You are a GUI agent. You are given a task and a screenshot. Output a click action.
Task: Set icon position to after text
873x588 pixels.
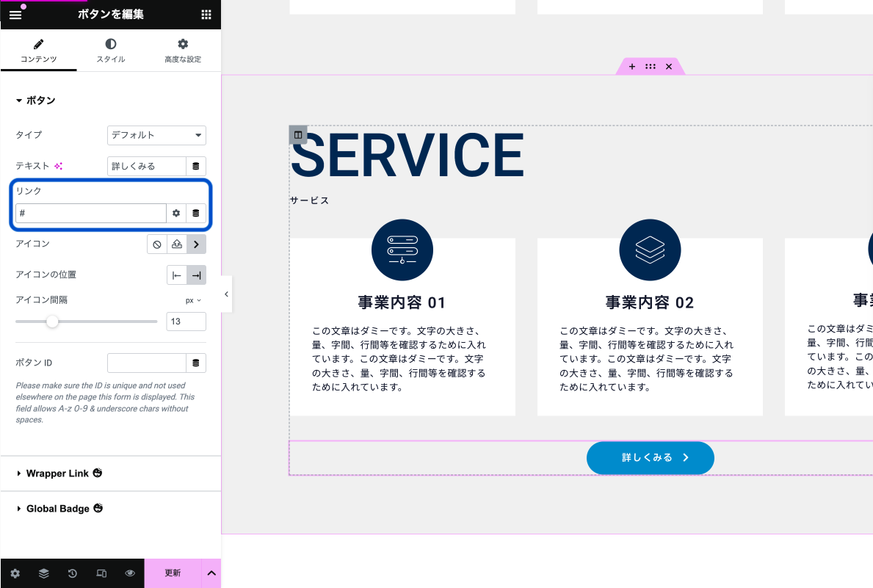(x=196, y=275)
